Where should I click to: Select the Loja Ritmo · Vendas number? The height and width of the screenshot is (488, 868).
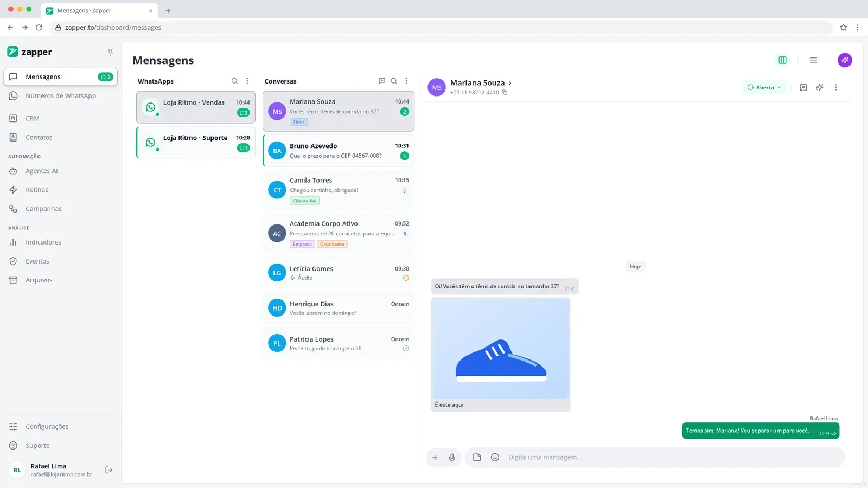pos(196,107)
